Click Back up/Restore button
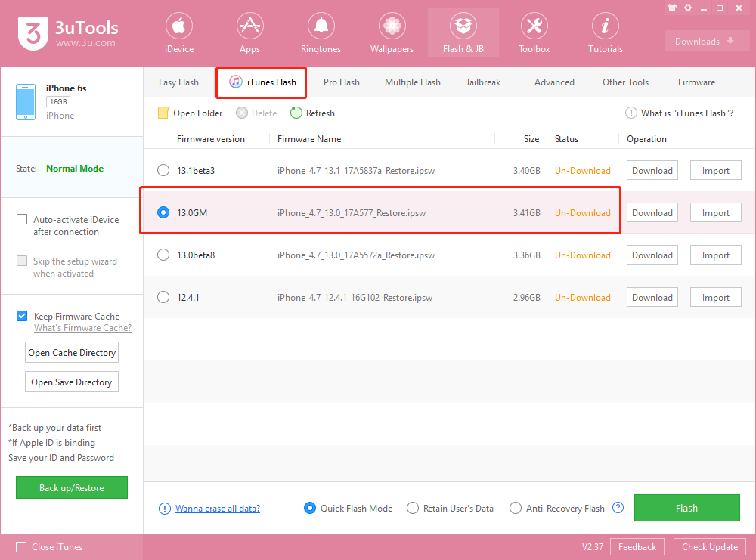Viewport: 756px width, 560px height. 72,487
